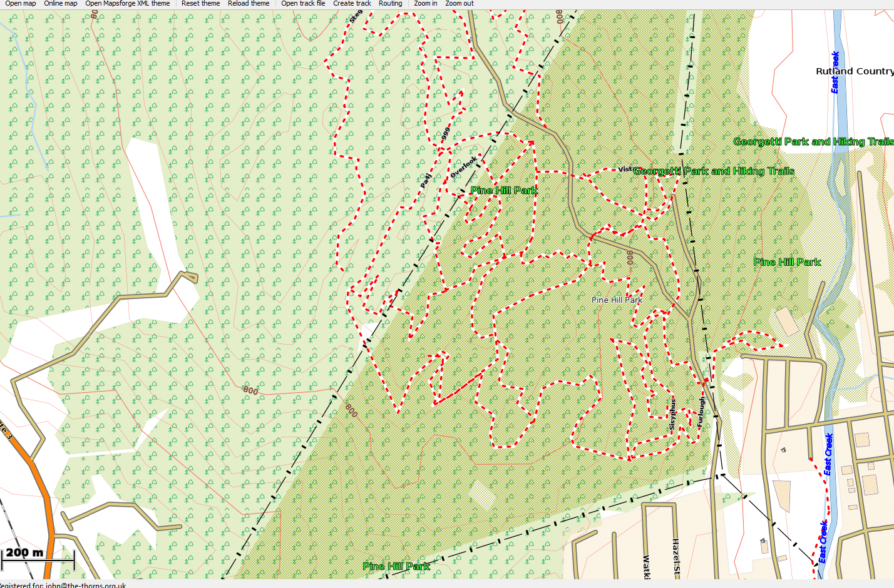Click the Rutland Country label on map
Viewport: 894px width, 588px height.
pos(854,71)
